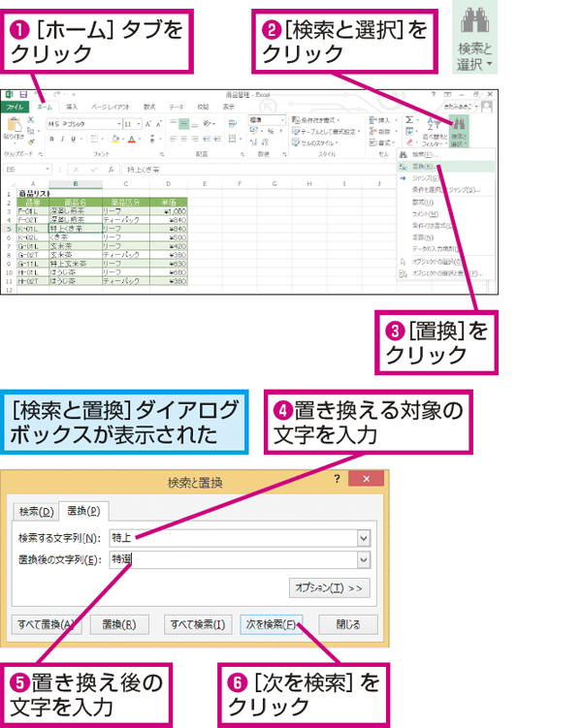Click Format as Table (テーブルとして書式設定) icon

pyautogui.click(x=296, y=130)
